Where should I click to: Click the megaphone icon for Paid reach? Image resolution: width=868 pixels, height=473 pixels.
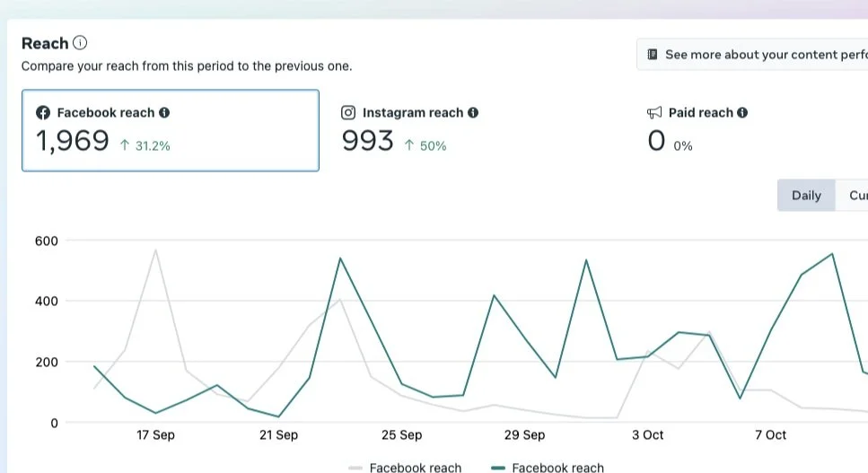(x=654, y=113)
